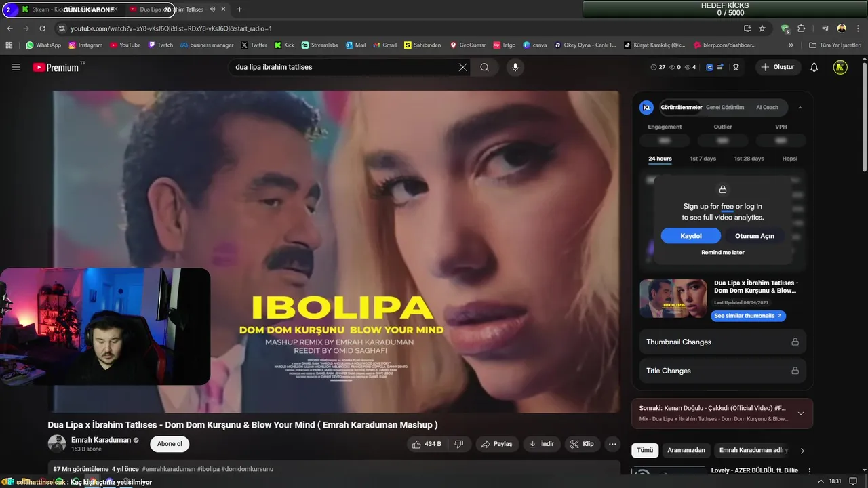Screen dimensions: 868x488
Task: Open the IBOLIPA thumbnail in vidIQ panel
Action: (673, 298)
